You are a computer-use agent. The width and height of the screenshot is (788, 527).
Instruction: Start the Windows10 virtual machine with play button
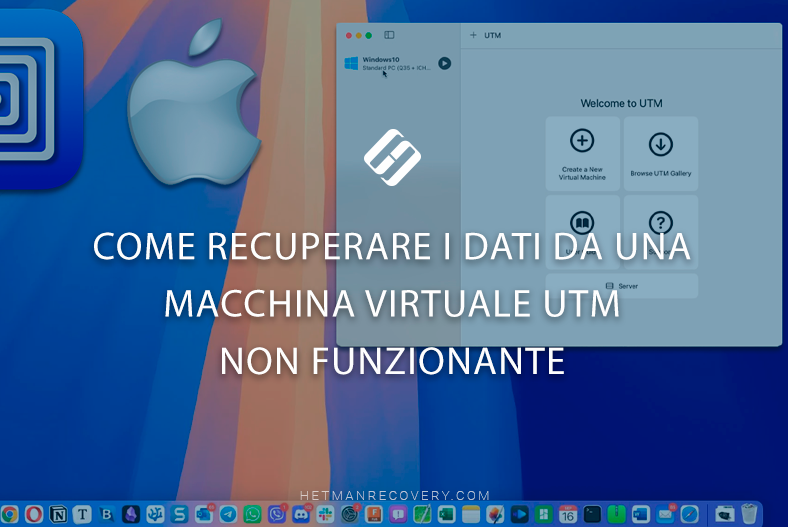[444, 63]
